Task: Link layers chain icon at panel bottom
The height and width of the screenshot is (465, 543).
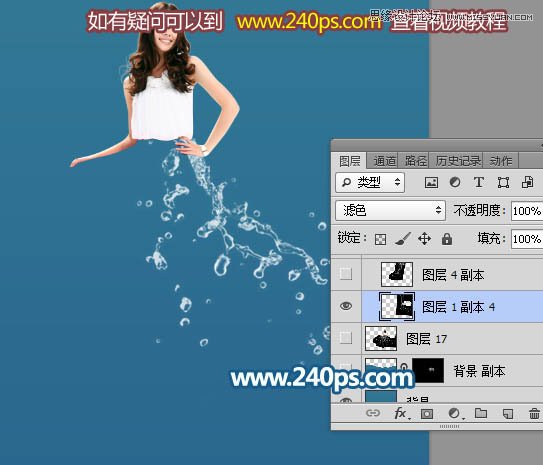Action: click(373, 413)
